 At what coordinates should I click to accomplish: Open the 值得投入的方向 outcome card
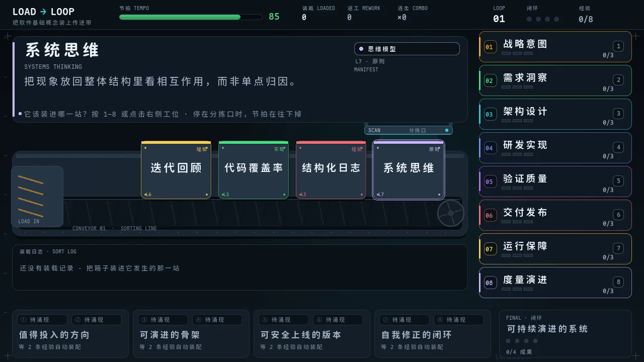[70, 334]
